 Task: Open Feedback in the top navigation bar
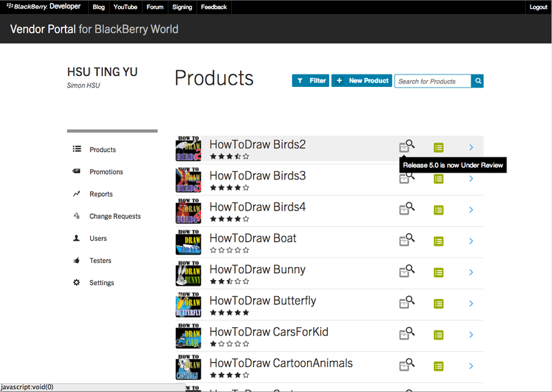214,7
